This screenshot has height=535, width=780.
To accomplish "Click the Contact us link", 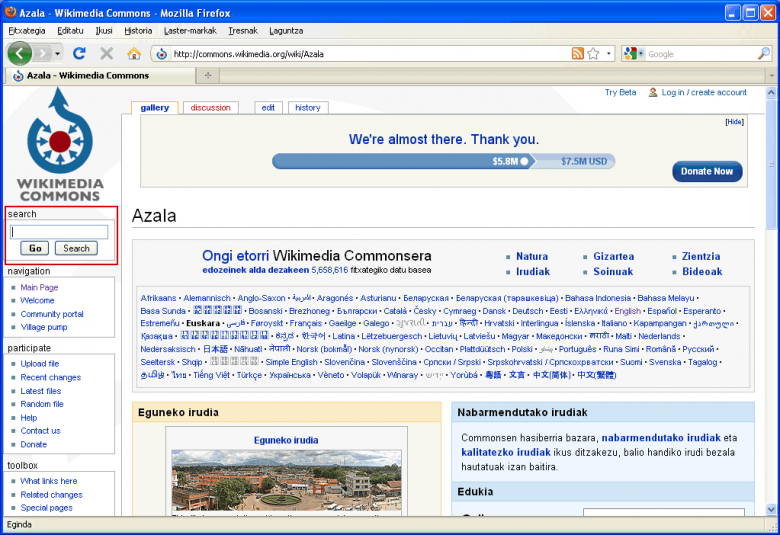I will 40,431.
